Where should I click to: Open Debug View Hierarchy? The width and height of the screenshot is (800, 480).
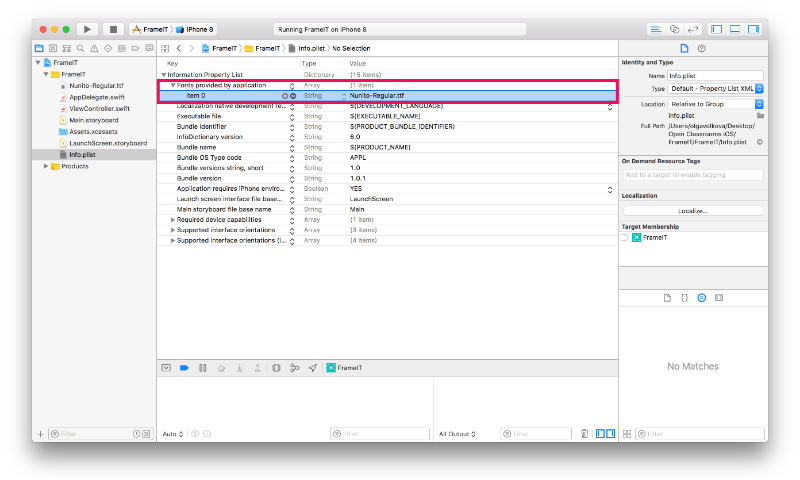tap(276, 368)
